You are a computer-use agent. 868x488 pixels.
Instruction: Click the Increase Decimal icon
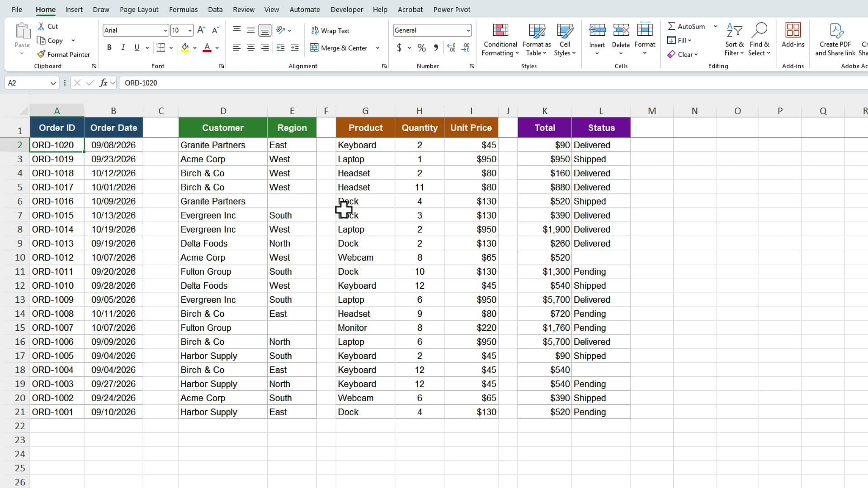pos(451,47)
